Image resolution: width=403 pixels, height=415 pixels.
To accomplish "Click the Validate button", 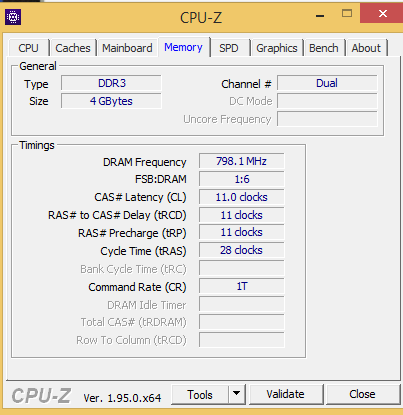I will pos(286,395).
